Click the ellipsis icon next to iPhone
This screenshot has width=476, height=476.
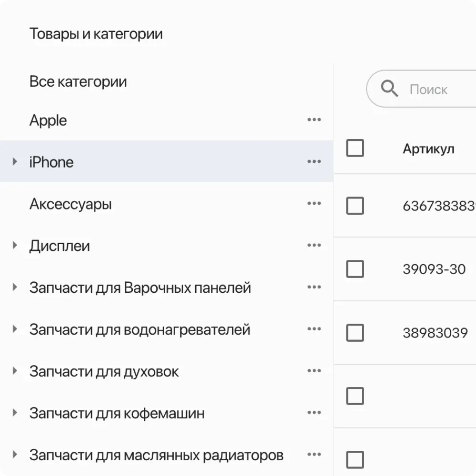pos(314,161)
